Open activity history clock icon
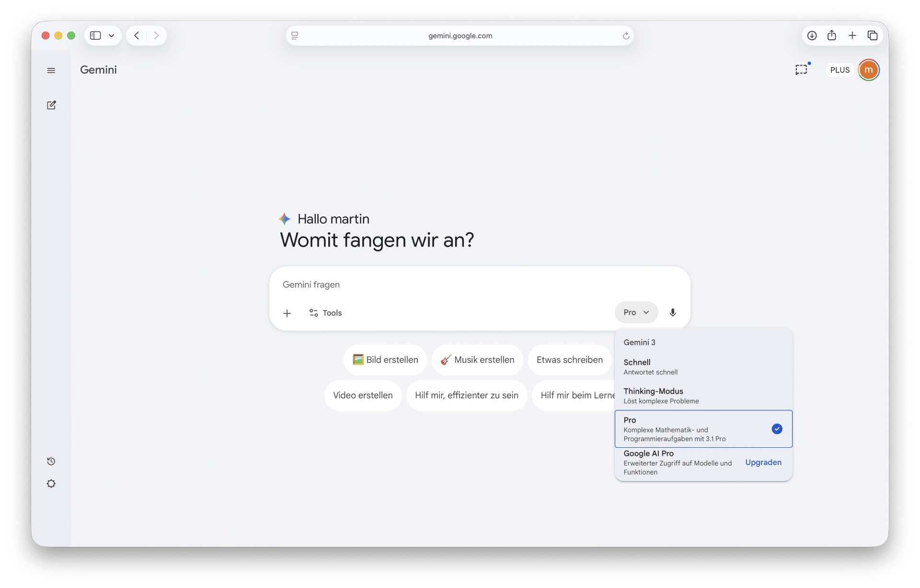920x588 pixels. (51, 461)
